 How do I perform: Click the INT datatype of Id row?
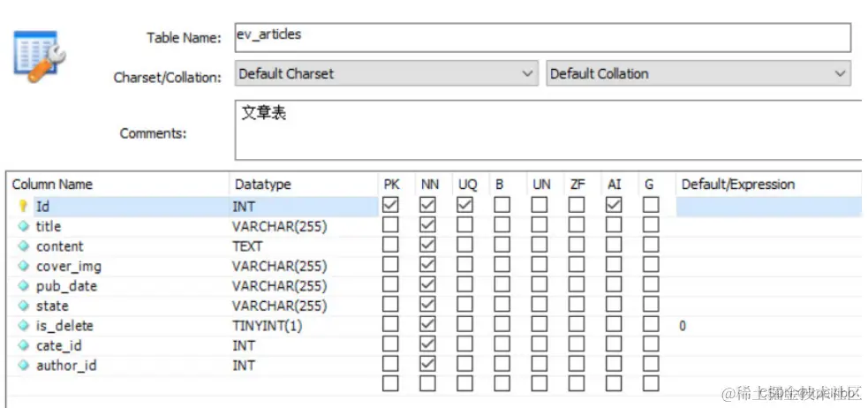pyautogui.click(x=244, y=207)
